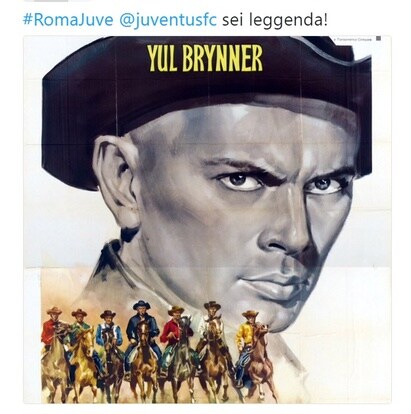Click the rider in the light blue shirt
411x414 pixels.
point(108,332)
